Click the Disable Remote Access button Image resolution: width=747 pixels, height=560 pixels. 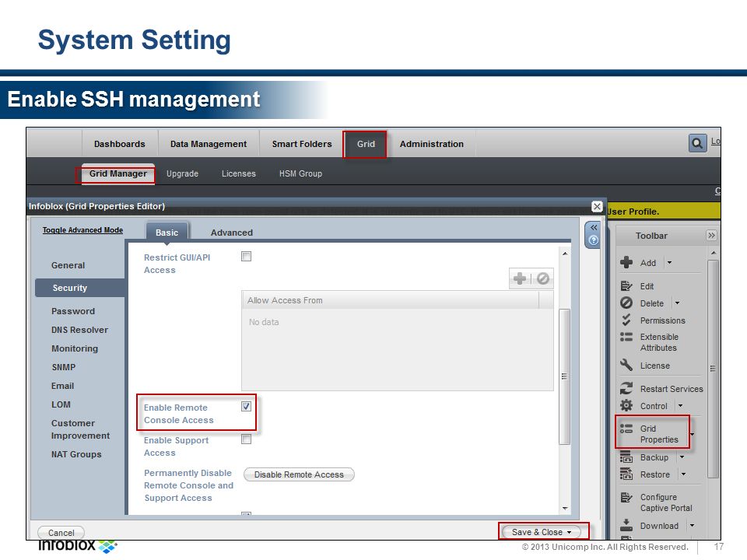[299, 474]
